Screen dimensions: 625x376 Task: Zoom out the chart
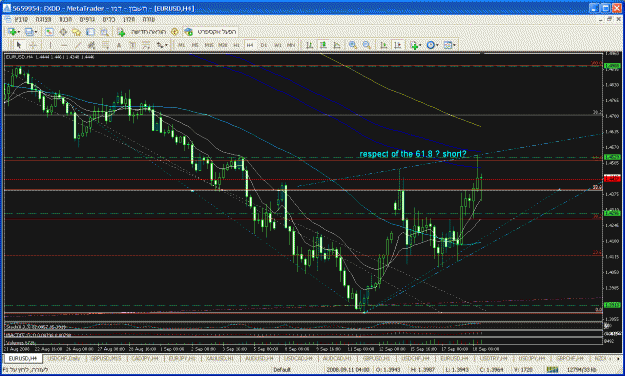coord(367,45)
